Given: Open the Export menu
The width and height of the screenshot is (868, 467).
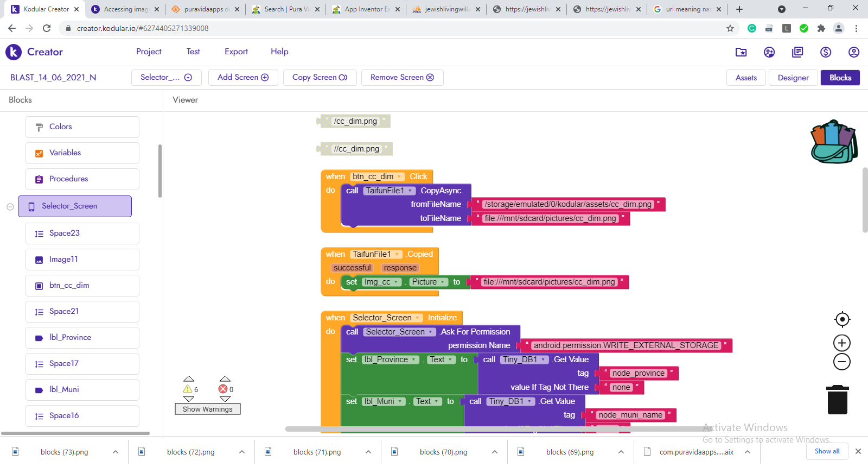Looking at the screenshot, I should pos(236,52).
